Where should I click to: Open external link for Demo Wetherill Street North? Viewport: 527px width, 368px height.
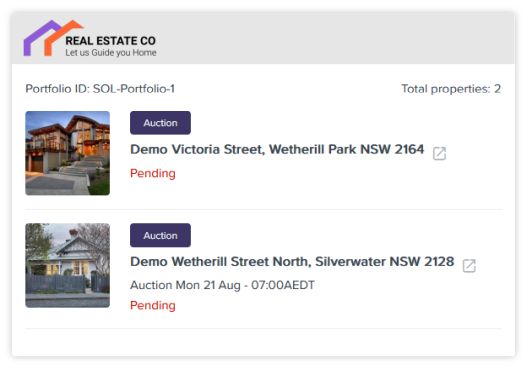click(x=469, y=265)
